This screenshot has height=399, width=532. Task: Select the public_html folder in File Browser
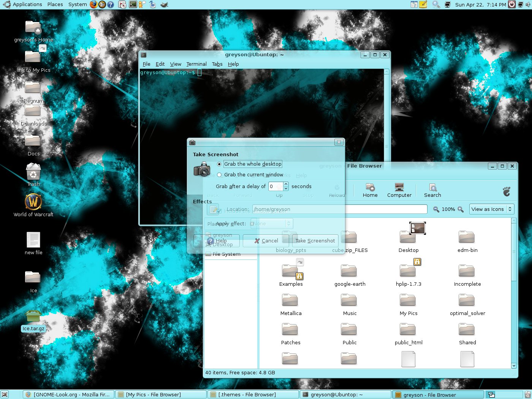(x=408, y=334)
